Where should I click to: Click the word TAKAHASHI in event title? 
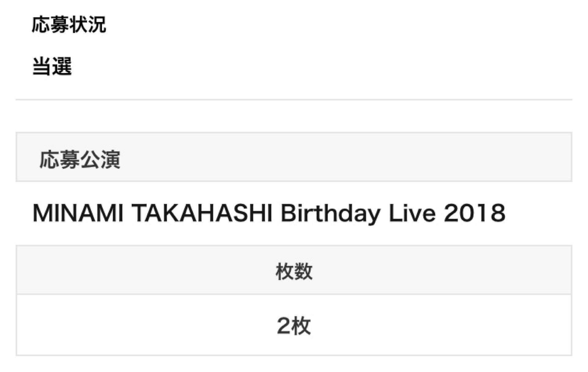202,213
